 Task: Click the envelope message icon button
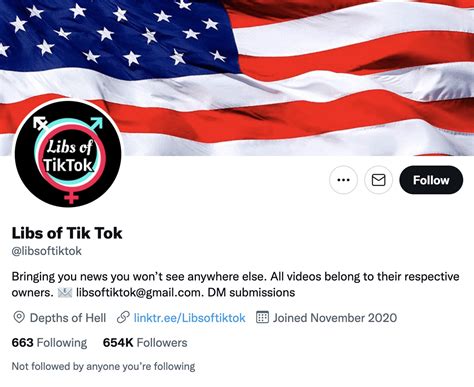(378, 180)
